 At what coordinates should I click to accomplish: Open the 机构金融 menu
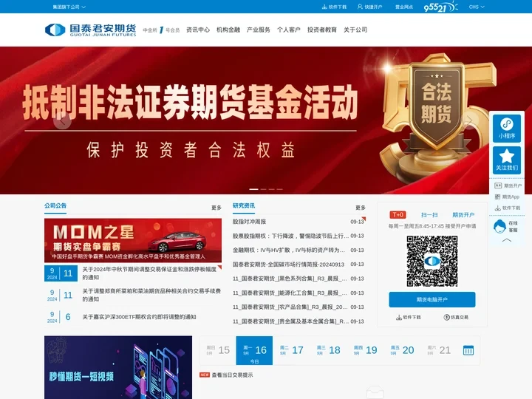[x=228, y=30]
